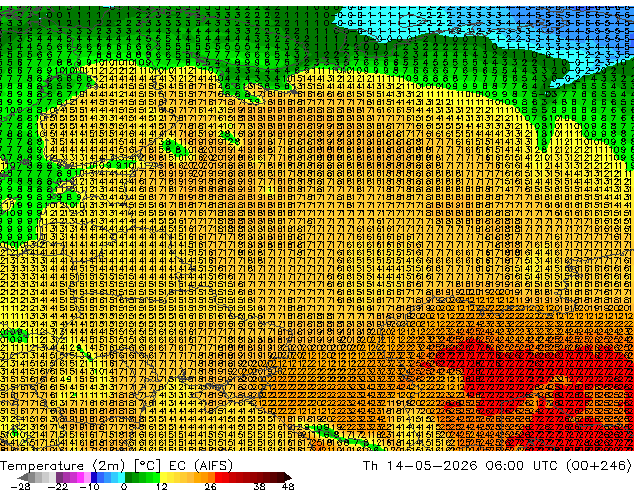Click the purple/magenta segment of the color scale
The width and height of the screenshot is (634, 490).
pyautogui.click(x=73, y=477)
